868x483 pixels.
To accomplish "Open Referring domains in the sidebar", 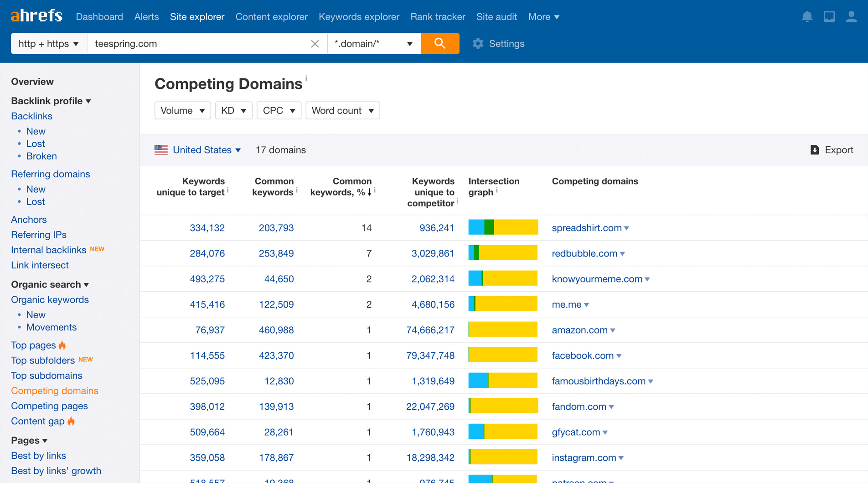I will [x=51, y=174].
